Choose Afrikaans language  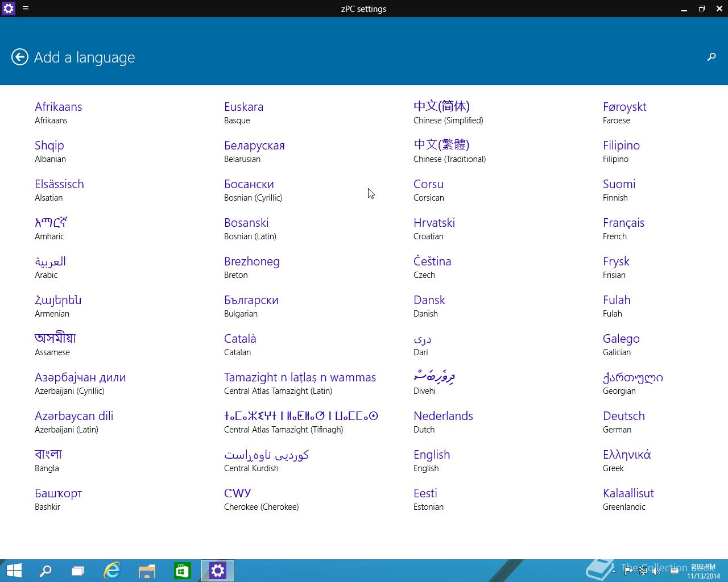[x=59, y=113]
